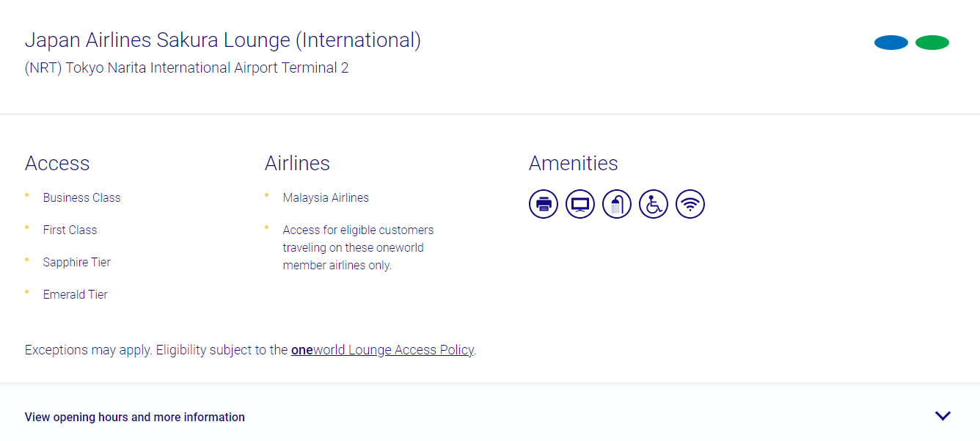Click View opening hours and more information
Image resolution: width=980 pixels, height=441 pixels.
tap(134, 417)
